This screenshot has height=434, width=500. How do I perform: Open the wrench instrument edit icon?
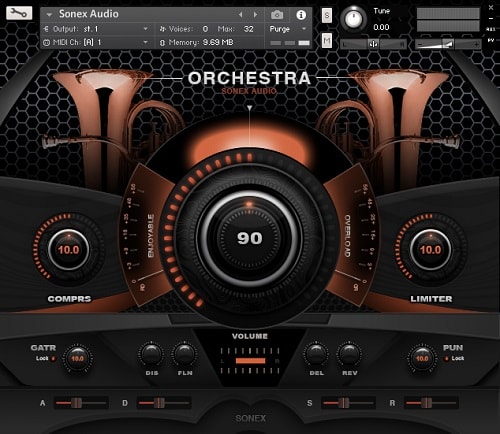19,13
